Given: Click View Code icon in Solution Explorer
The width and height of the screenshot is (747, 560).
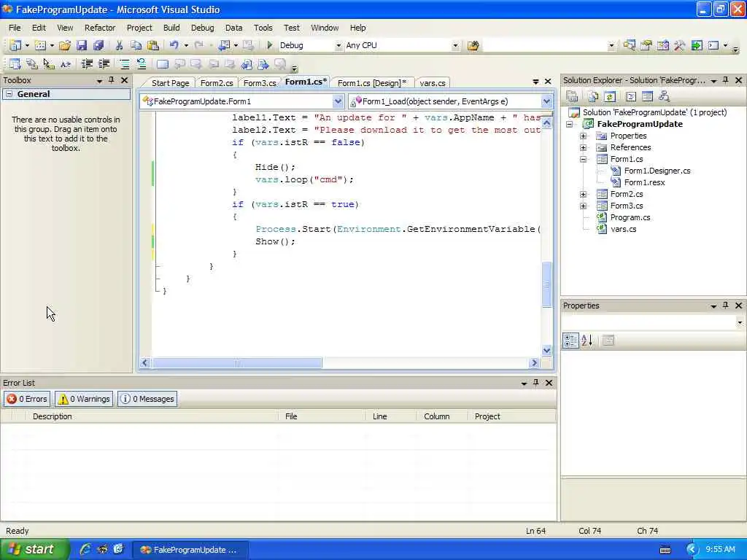Looking at the screenshot, I should [631, 97].
